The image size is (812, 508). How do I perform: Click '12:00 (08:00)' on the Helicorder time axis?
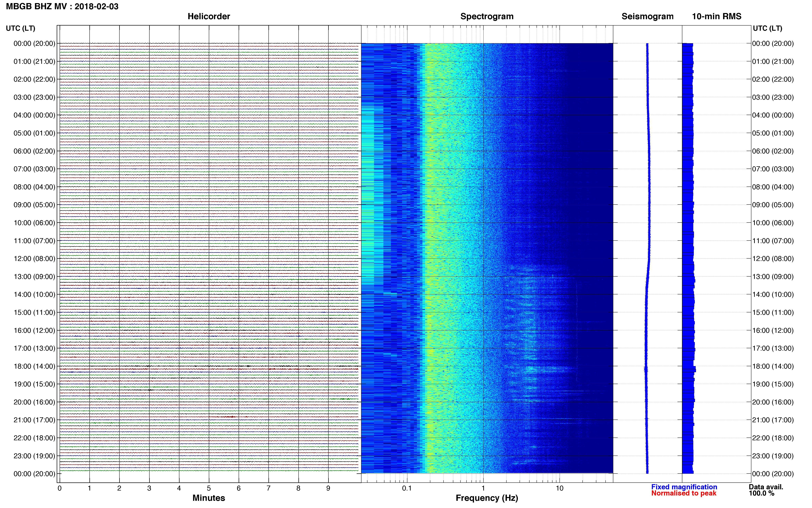(34, 259)
